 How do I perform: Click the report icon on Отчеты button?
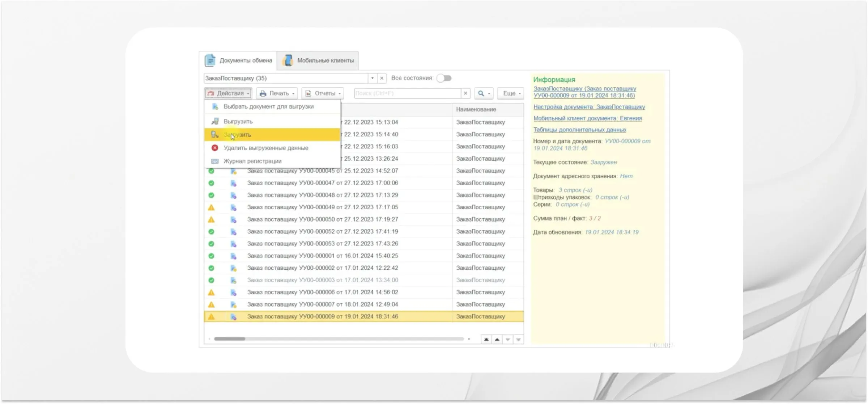tap(308, 93)
